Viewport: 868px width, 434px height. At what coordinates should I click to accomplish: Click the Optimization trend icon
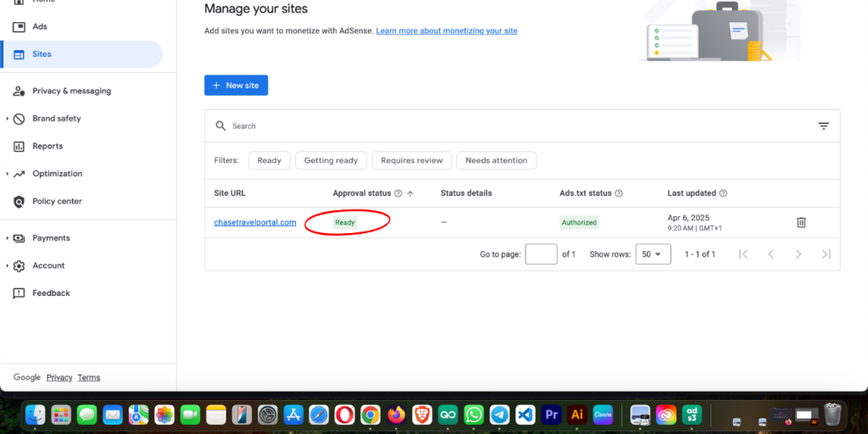click(19, 174)
